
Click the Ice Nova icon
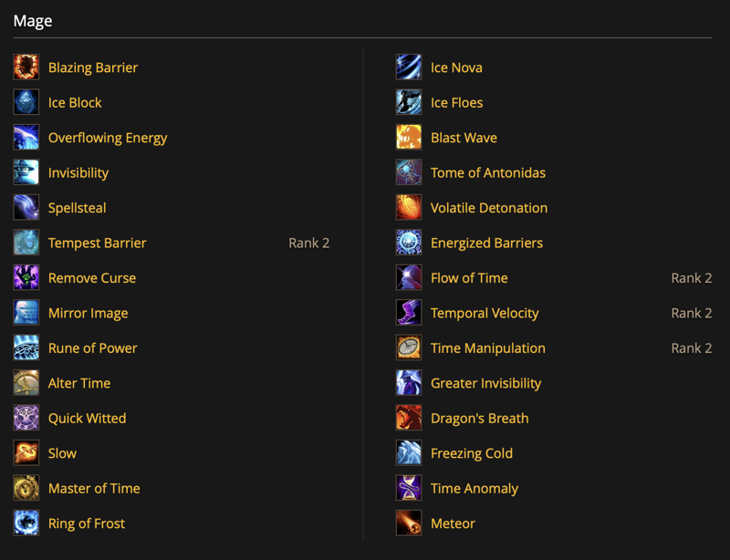coord(409,67)
